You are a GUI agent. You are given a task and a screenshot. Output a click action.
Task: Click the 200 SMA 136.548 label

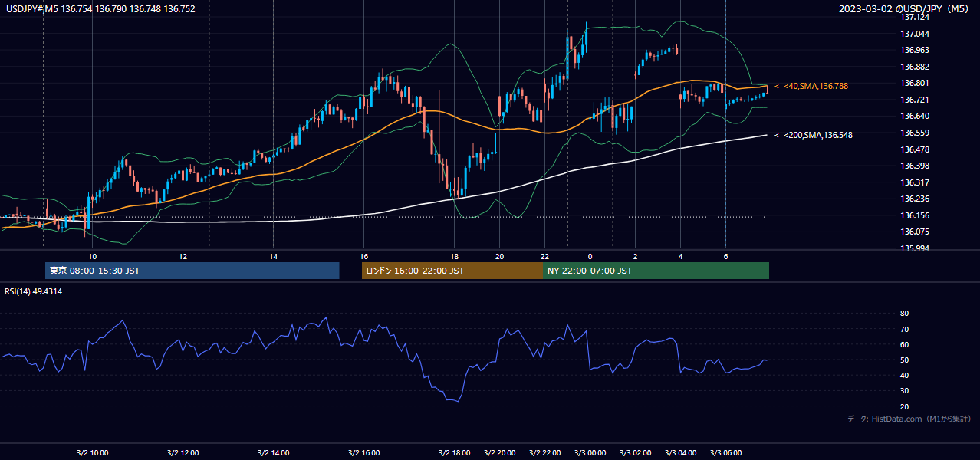point(814,135)
